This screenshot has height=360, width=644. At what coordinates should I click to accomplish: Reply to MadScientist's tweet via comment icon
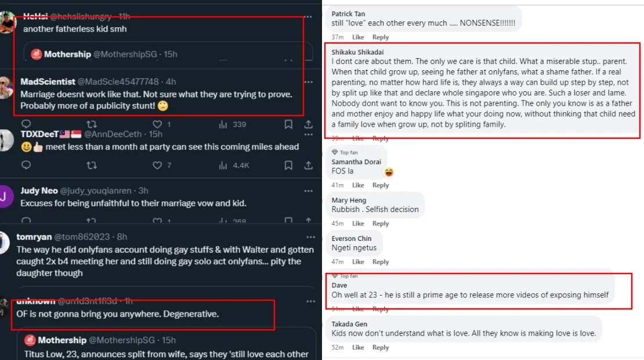[26, 124]
